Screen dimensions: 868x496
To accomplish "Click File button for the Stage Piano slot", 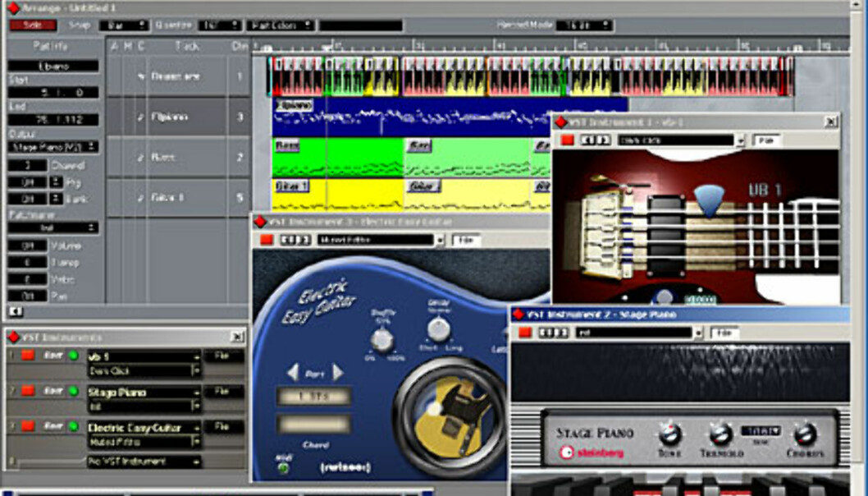I will point(222,392).
